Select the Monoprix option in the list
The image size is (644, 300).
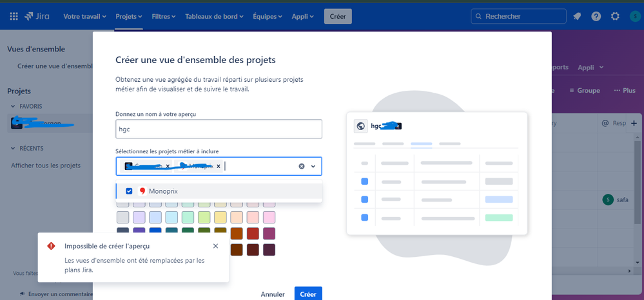219,191
